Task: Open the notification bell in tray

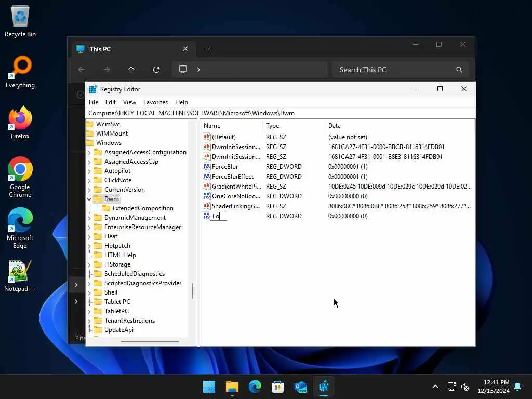Action: [x=518, y=387]
